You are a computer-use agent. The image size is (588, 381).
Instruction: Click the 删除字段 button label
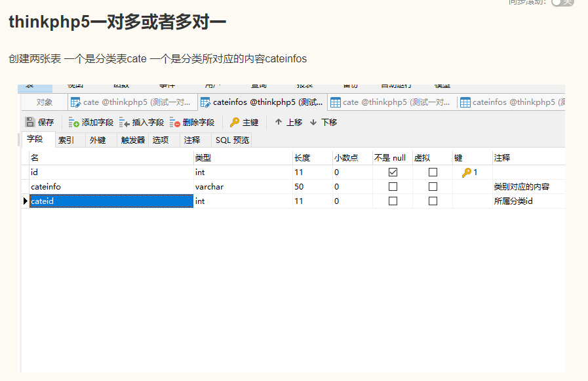[199, 123]
